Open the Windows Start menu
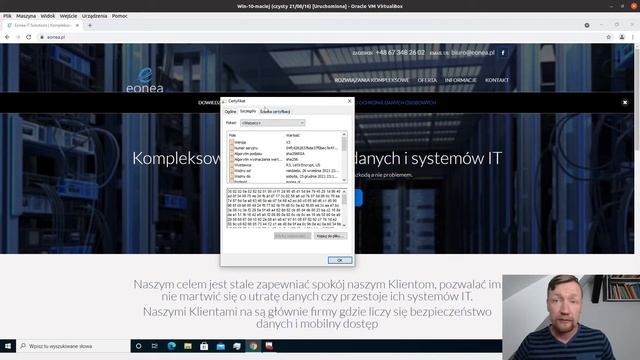Screen dimensions: 640x360 [8, 346]
